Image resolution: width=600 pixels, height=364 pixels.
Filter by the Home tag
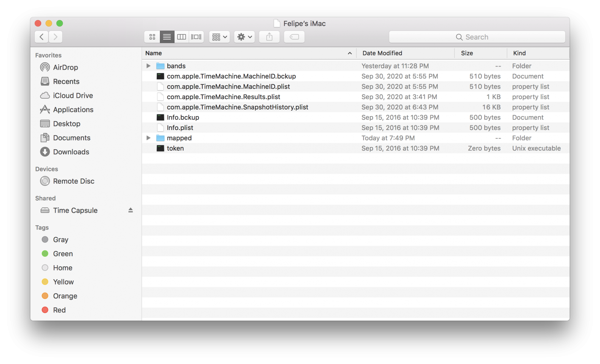coord(62,268)
